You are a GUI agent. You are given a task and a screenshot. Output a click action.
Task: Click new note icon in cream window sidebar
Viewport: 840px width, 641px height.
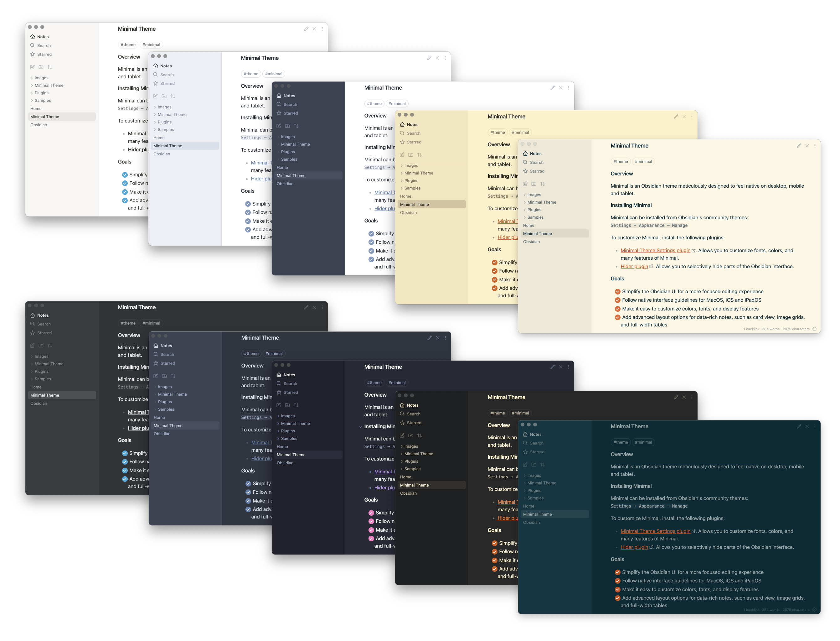pos(525,184)
